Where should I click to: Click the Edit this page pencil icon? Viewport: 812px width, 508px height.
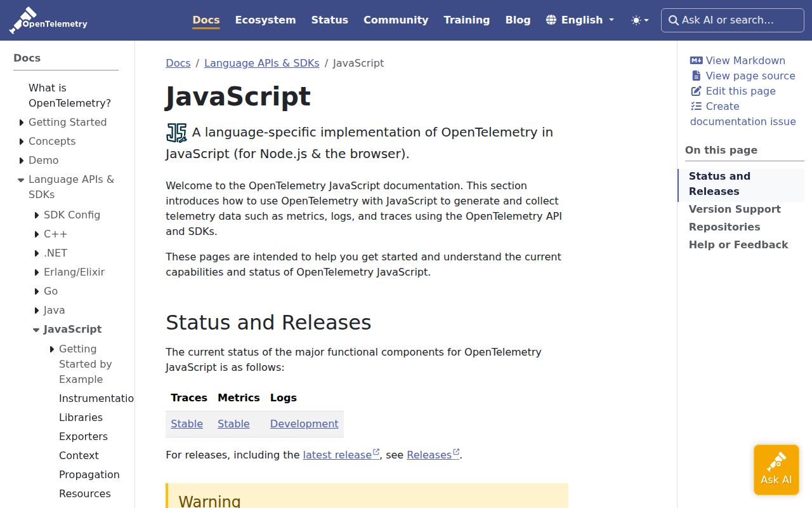[696, 91]
